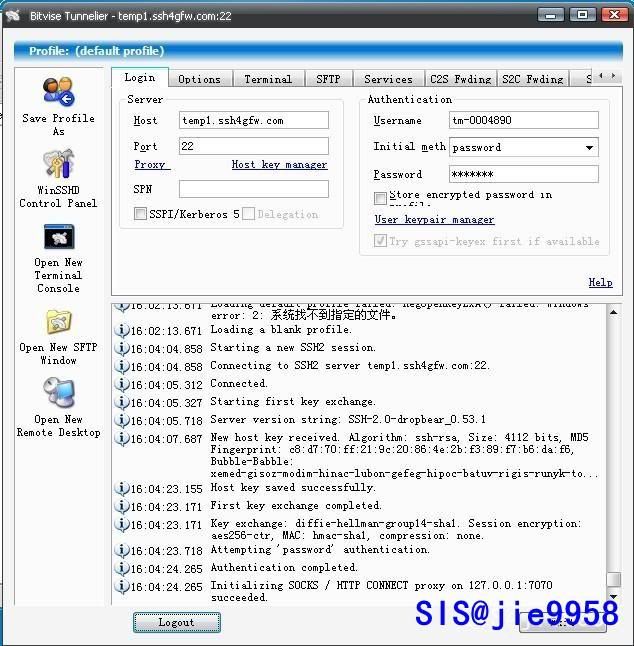This screenshot has width=634, height=646.
Task: Open New Terminal Console icon
Action: [59, 237]
